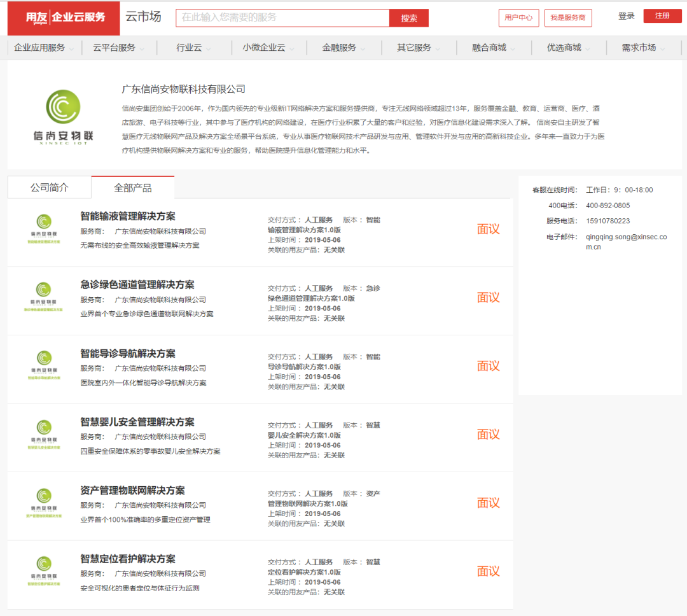Click the 服务商 name under 资产管理物联网解决方案
This screenshot has width=687, height=616.
(x=160, y=505)
